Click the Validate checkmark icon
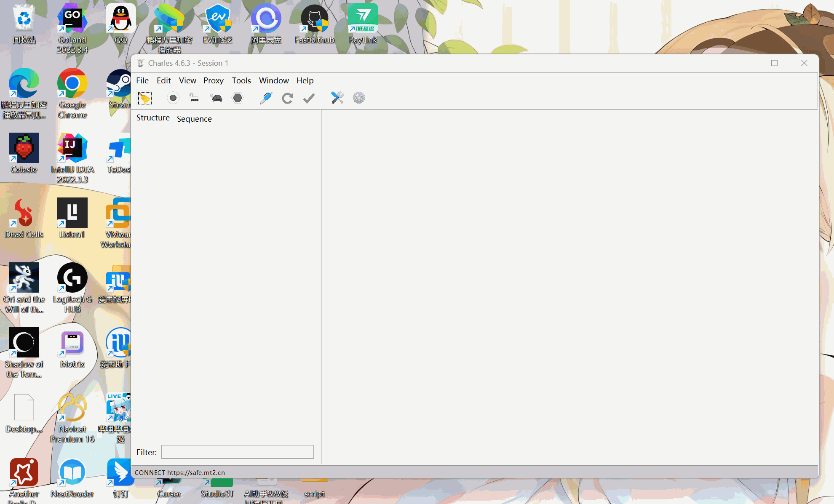This screenshot has height=504, width=834. point(309,98)
